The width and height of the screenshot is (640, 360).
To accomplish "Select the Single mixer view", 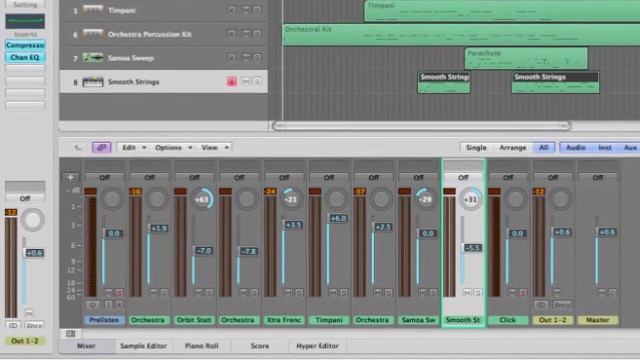I will [x=476, y=147].
